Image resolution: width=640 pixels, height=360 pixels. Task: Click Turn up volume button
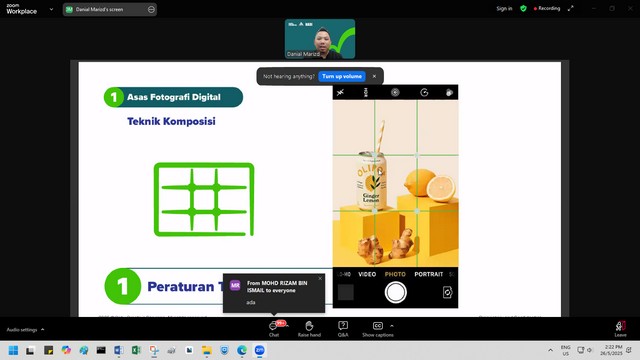click(x=342, y=76)
